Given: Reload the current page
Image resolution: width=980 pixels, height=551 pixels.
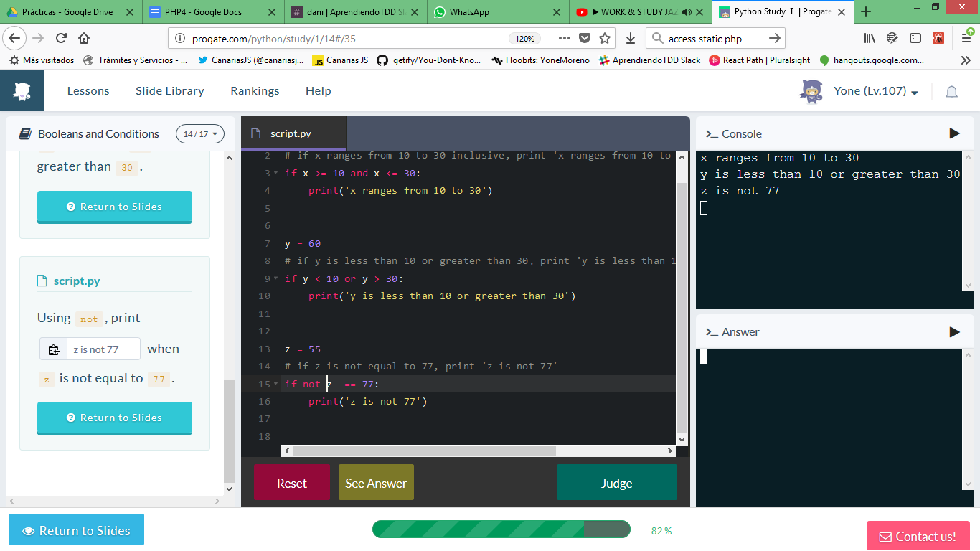Looking at the screenshot, I should [61, 39].
